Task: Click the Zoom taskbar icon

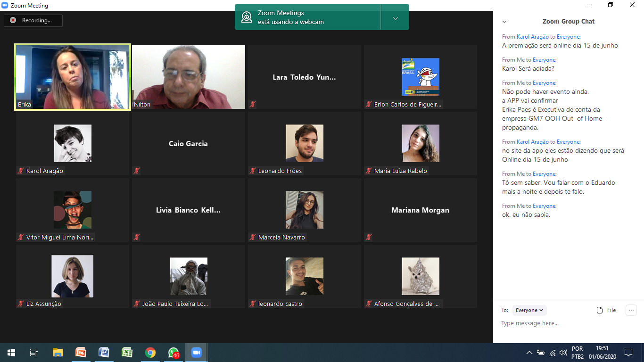Action: 196,353
